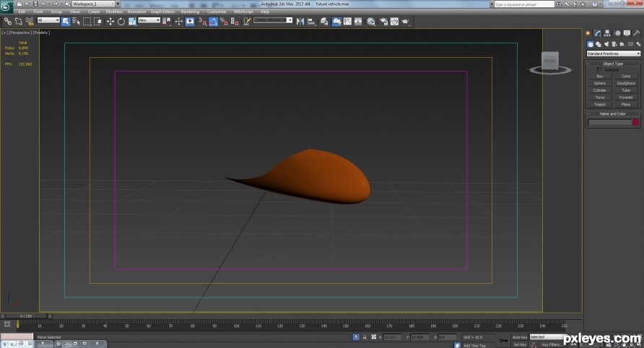This screenshot has height=348, width=644.
Task: Create a Teapot primitive
Action: coord(600,105)
